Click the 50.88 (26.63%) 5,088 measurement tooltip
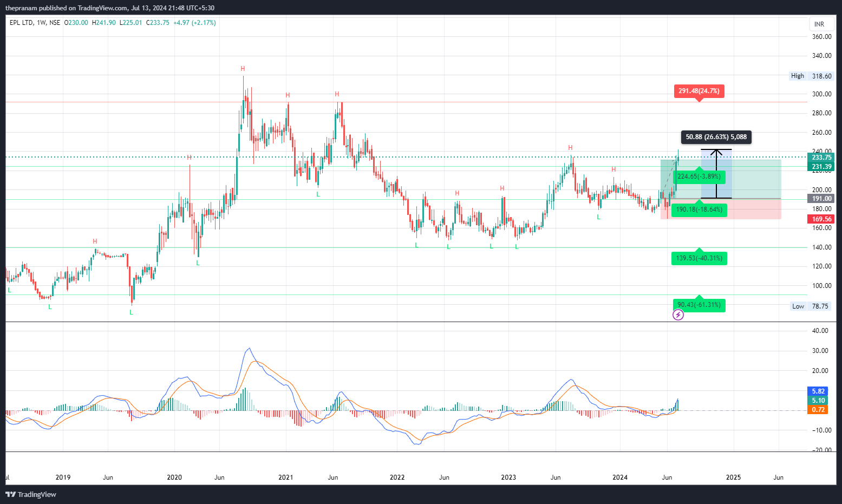 (716, 137)
